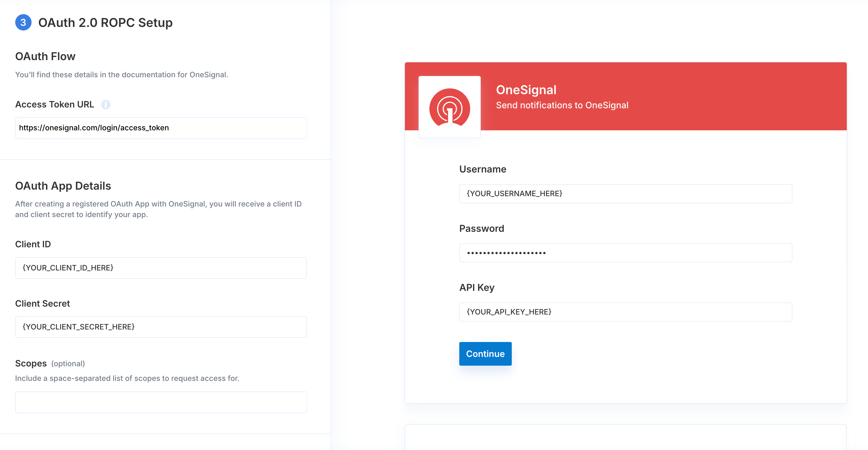868x450 pixels.
Task: Click the 'Scopes' label text
Action: [31, 363]
